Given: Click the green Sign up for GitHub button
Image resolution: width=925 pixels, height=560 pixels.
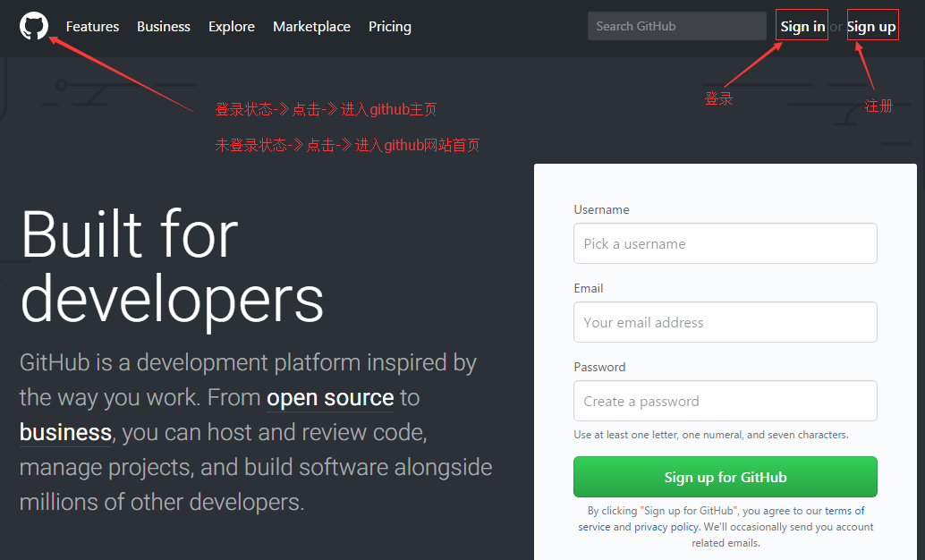Looking at the screenshot, I should (725, 477).
